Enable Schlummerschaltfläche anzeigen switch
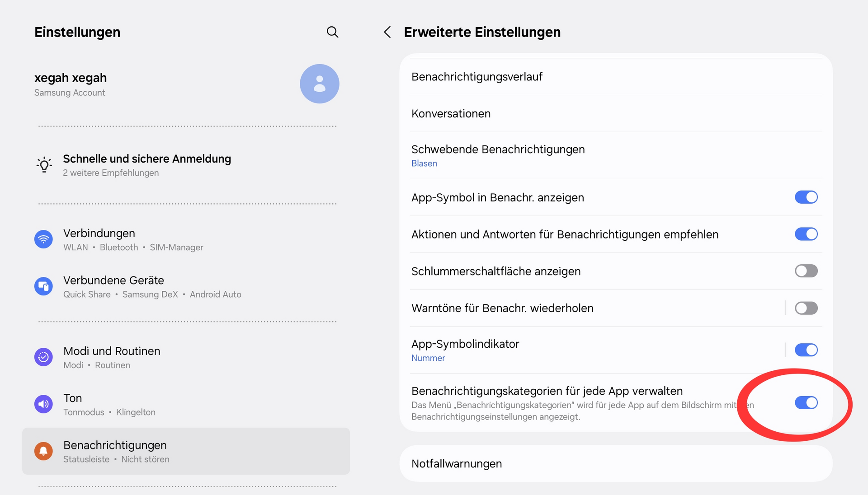This screenshot has width=868, height=495. 806,271
